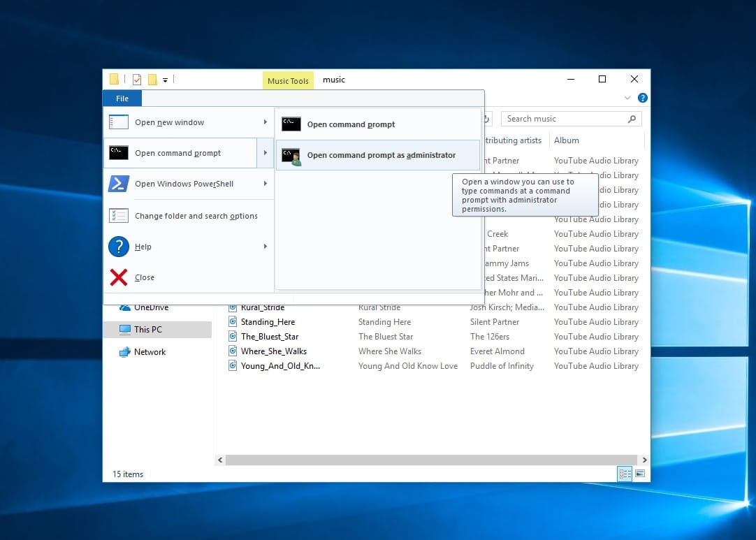Screen dimensions: 756x540
Task: Switch to details view layout
Action: [625, 474]
